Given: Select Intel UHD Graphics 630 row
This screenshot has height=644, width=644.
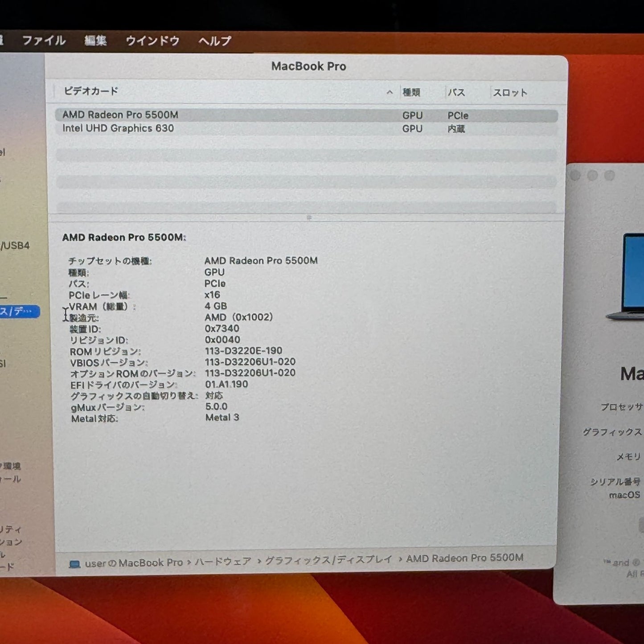Looking at the screenshot, I should (306, 128).
